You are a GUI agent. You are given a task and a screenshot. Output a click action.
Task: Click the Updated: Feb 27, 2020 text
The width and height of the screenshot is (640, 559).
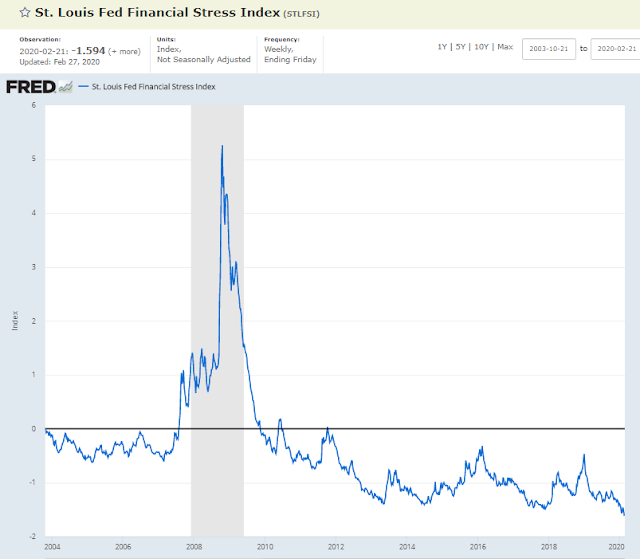[x=60, y=62]
